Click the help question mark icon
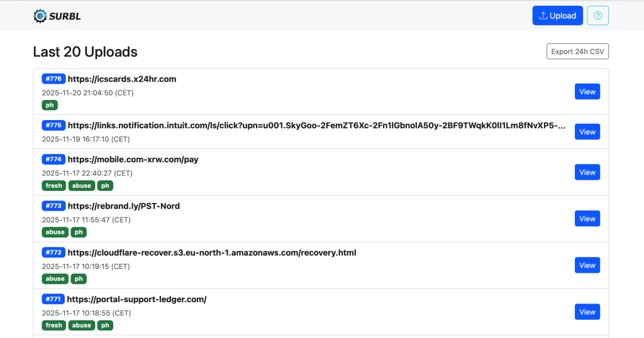Screen dimensions: 644x338 [x=597, y=16]
